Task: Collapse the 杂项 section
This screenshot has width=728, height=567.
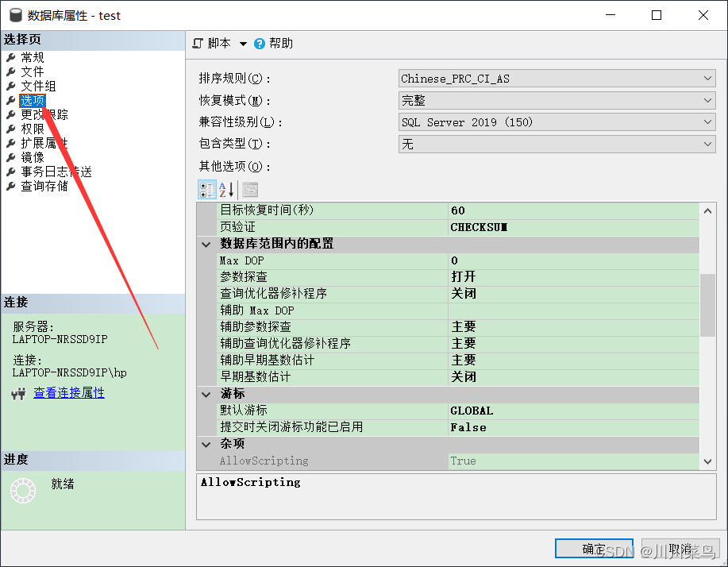Action: [206, 445]
